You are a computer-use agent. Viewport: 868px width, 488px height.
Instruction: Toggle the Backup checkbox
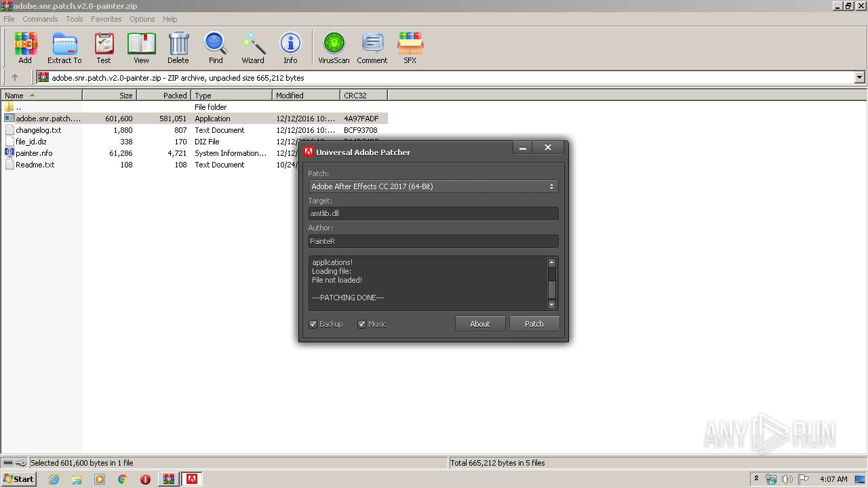pos(313,324)
